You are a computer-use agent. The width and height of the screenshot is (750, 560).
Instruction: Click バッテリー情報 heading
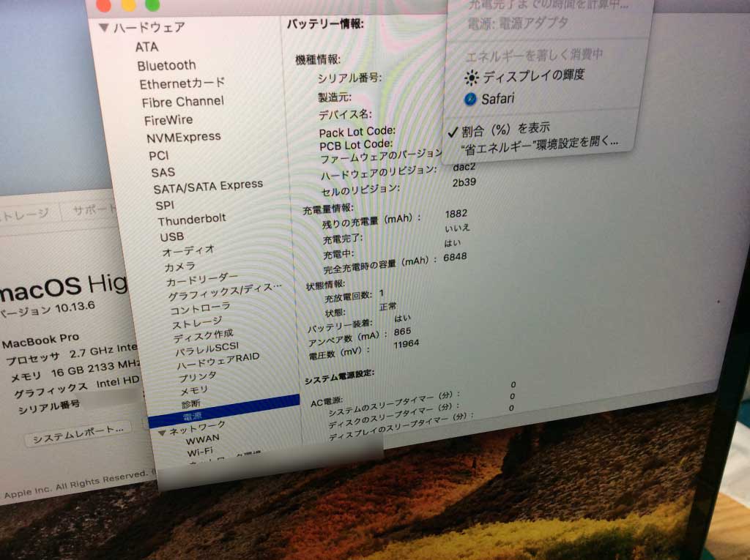click(325, 24)
